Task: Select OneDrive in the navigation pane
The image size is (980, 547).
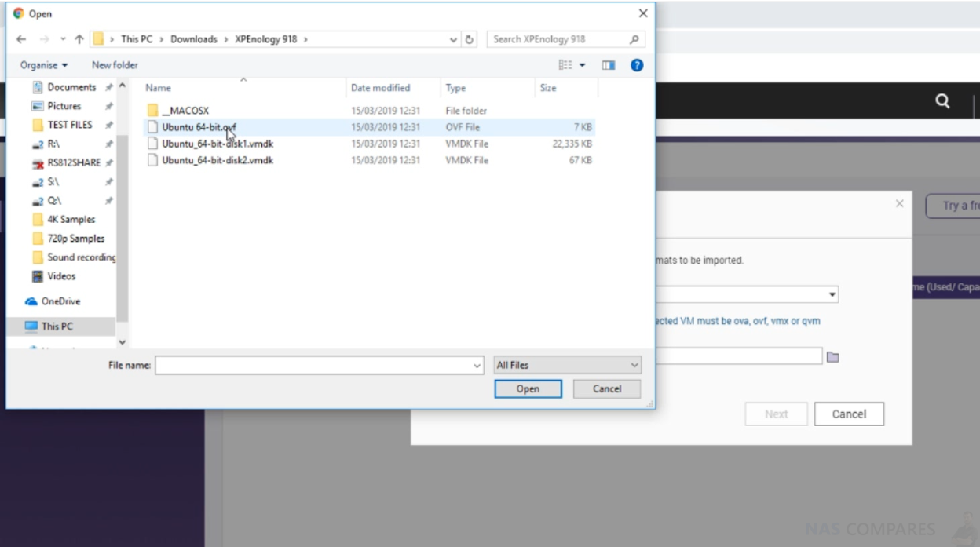Action: point(62,301)
